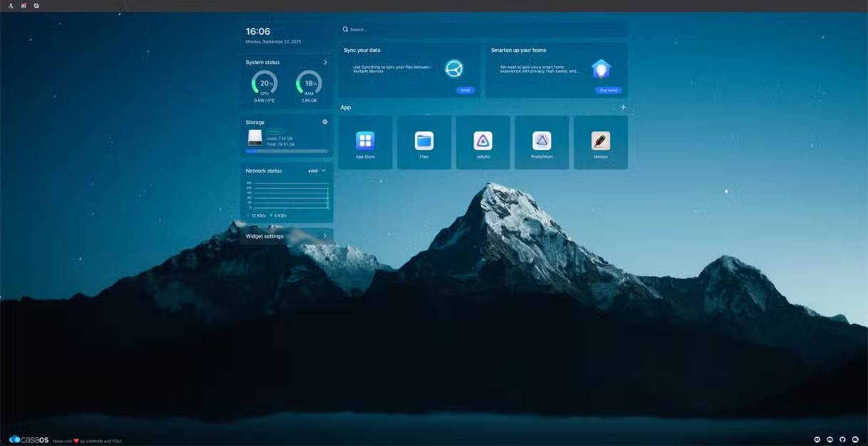Open the App Store app
The height and width of the screenshot is (446, 868).
[x=365, y=141]
